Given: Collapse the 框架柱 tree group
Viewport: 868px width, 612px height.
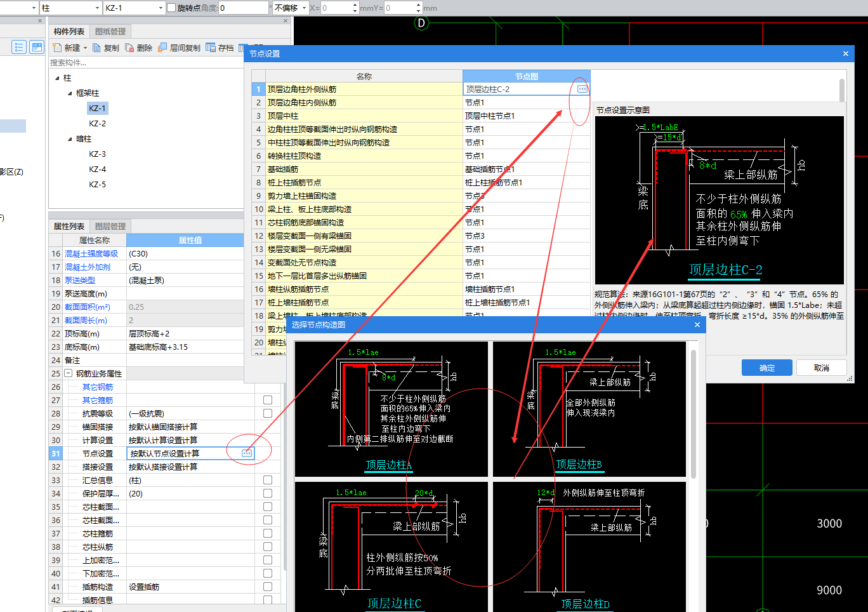Looking at the screenshot, I should coord(70,93).
